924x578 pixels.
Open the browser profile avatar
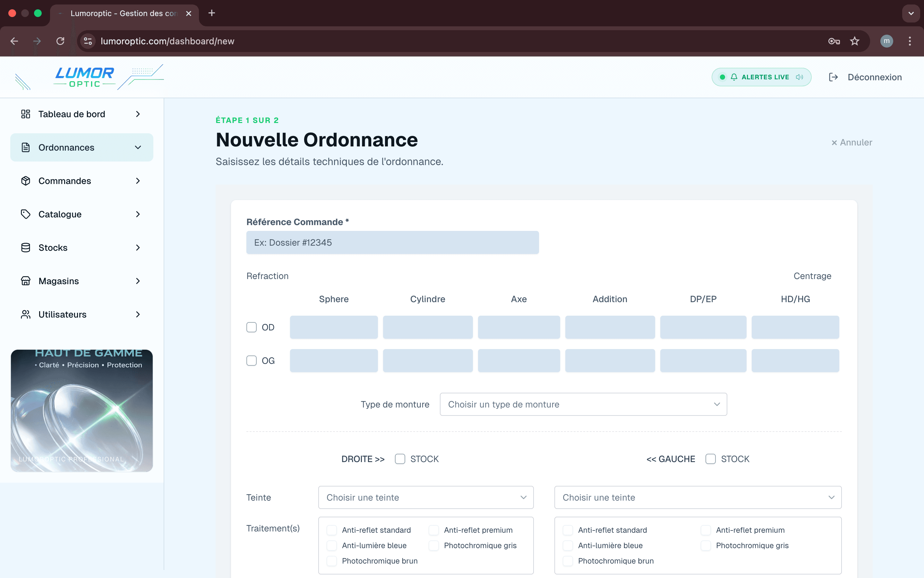pos(886,41)
